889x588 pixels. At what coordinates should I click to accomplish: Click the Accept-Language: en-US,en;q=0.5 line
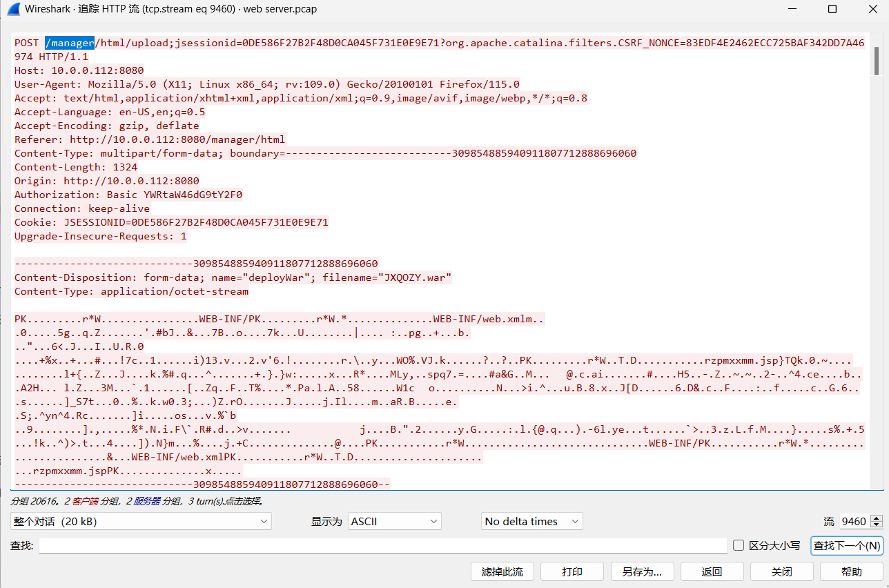point(110,112)
